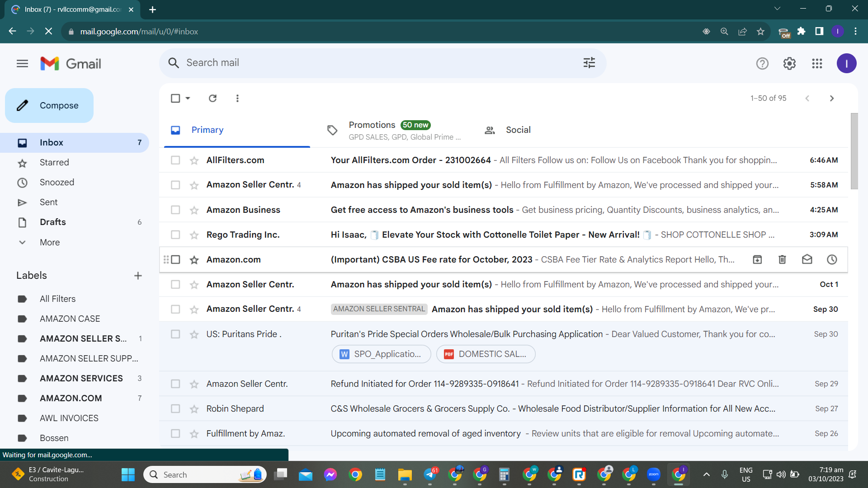
Task: Open File Explorer from taskbar
Action: (x=405, y=474)
